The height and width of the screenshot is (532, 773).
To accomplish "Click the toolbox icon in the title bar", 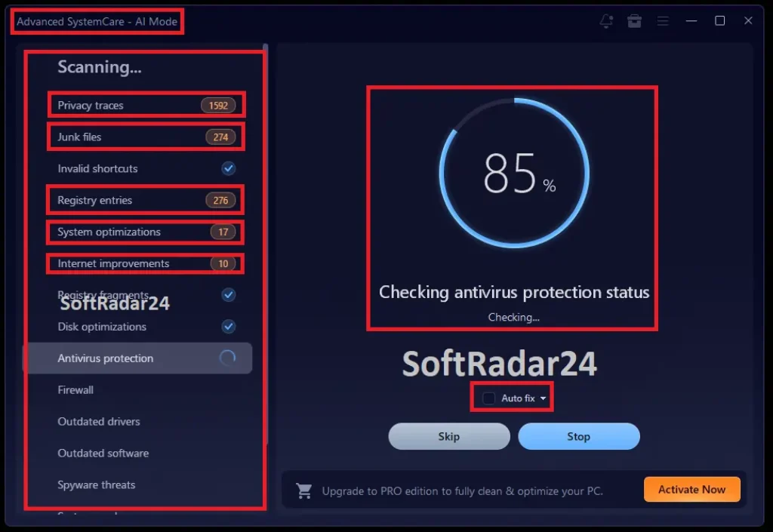I will [x=634, y=21].
